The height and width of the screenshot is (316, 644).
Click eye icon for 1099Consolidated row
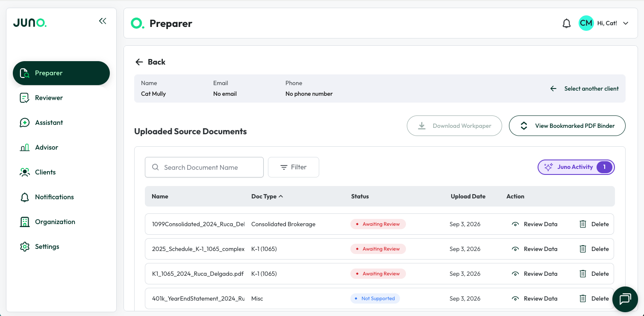point(515,224)
